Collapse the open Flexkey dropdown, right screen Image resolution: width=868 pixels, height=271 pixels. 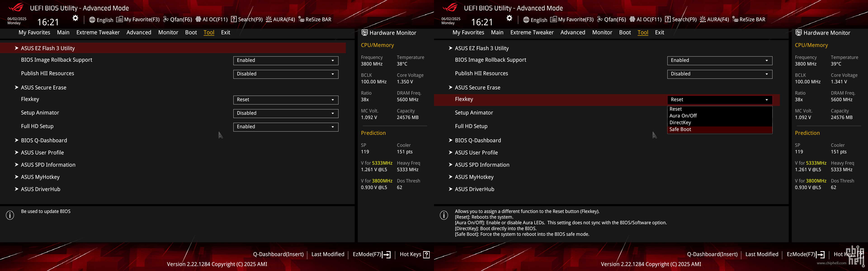[720, 100]
